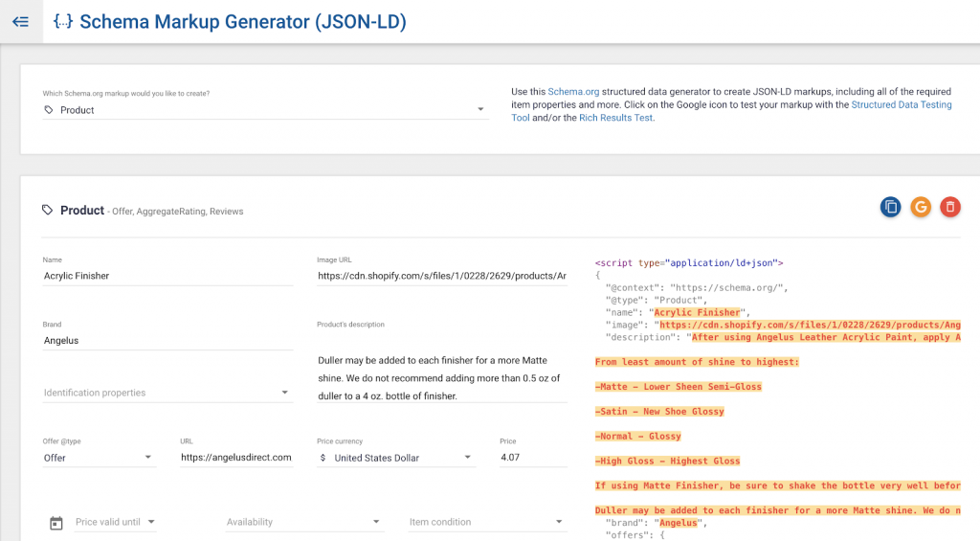
Task: Click the Product tag icon heading
Action: click(48, 210)
